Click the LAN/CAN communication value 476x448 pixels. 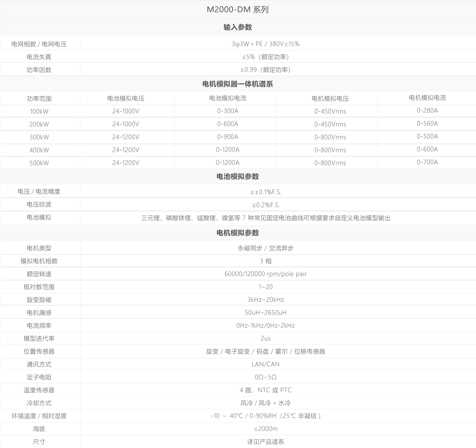click(266, 364)
